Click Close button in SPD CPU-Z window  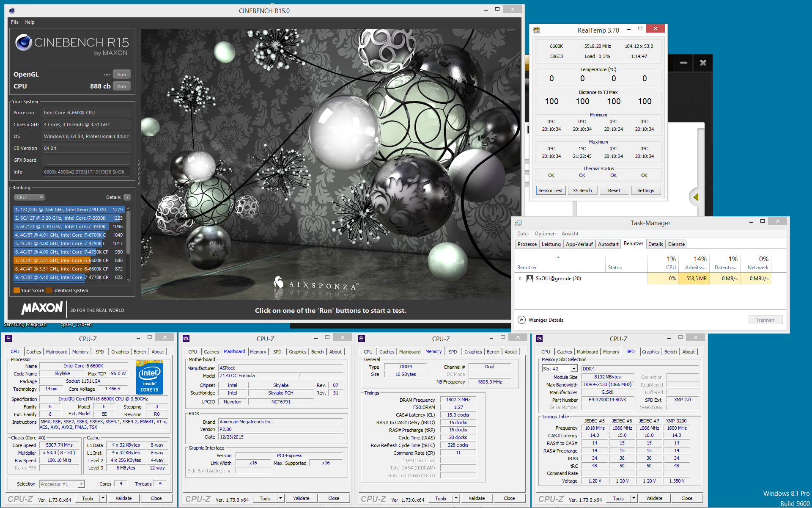[x=687, y=498]
